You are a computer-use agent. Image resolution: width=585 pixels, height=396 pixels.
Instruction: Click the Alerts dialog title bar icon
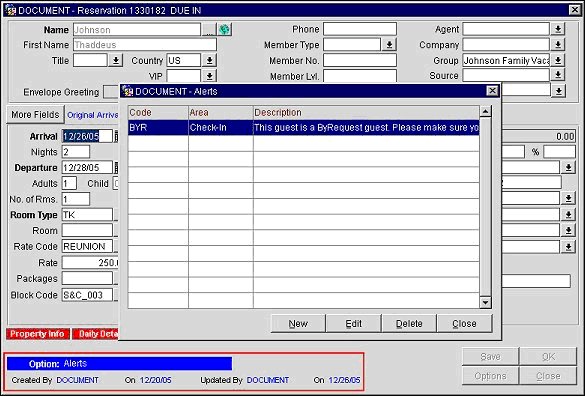pyautogui.click(x=128, y=91)
